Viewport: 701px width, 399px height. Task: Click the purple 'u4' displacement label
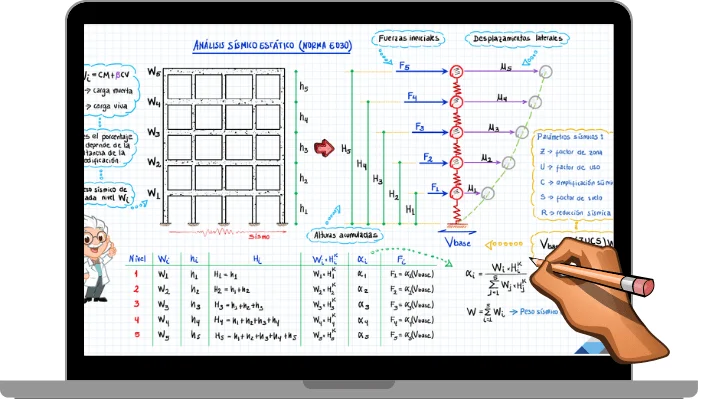[x=502, y=97]
